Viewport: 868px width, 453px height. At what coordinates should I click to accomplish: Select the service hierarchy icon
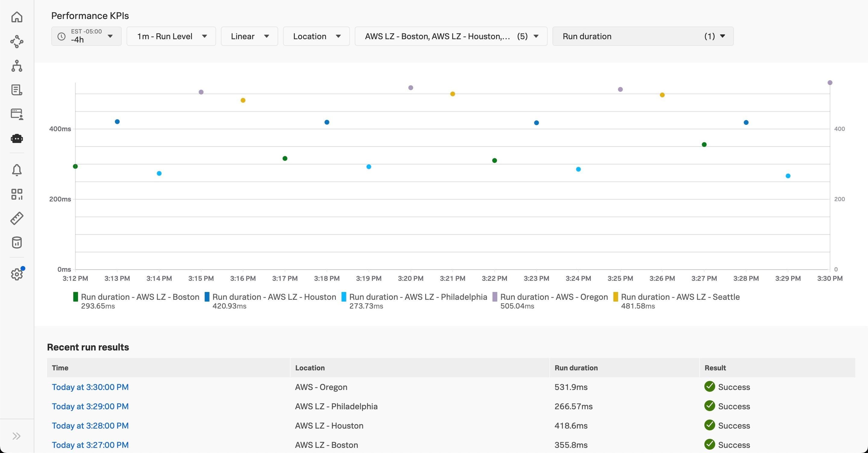[17, 66]
